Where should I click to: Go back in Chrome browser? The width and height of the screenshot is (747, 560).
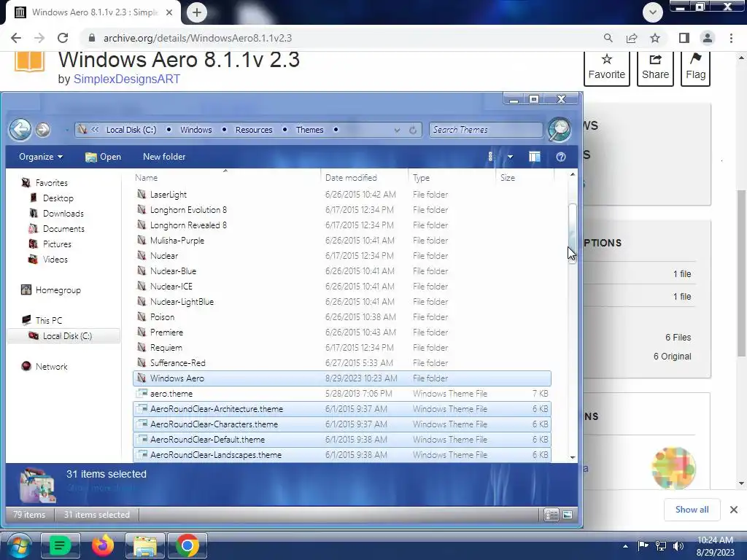[16, 38]
